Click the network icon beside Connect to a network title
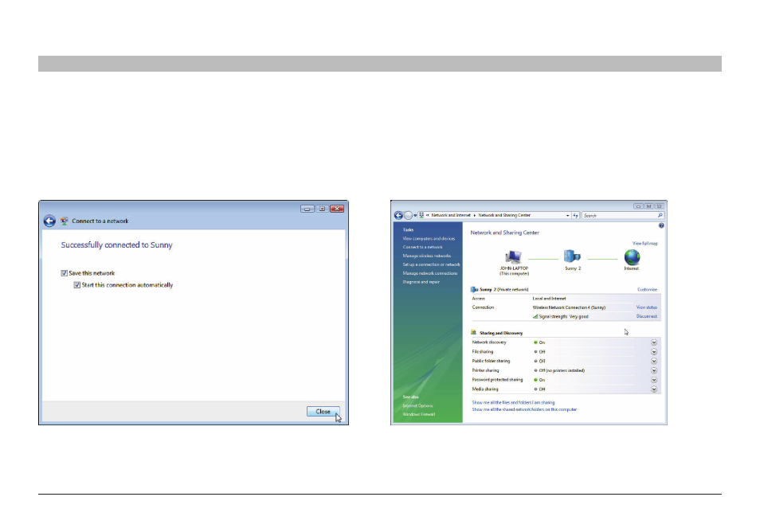The width and height of the screenshot is (760, 532). pos(64,221)
